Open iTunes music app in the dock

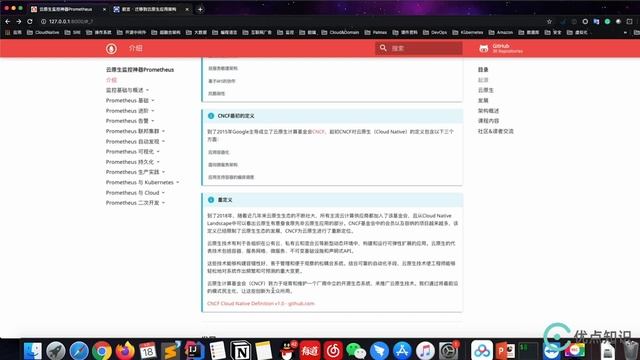[x=425, y=351]
